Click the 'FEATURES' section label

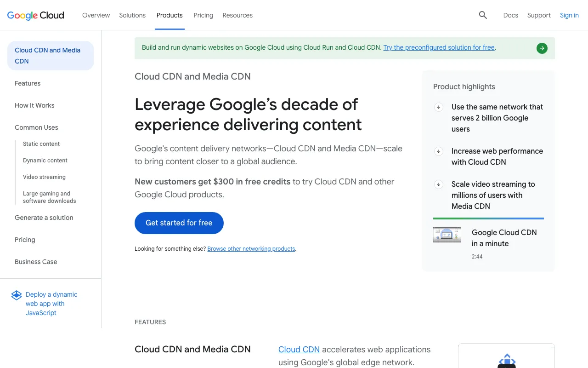tap(150, 322)
